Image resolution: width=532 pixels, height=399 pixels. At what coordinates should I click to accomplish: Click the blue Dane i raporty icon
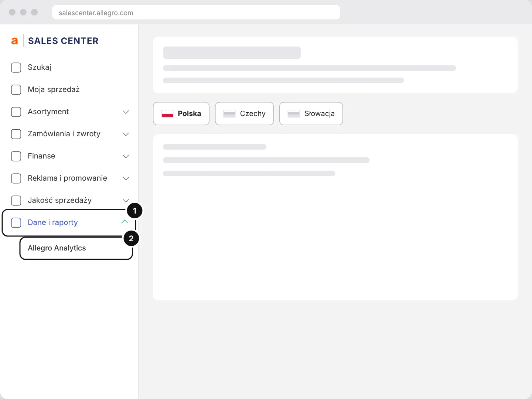click(16, 223)
